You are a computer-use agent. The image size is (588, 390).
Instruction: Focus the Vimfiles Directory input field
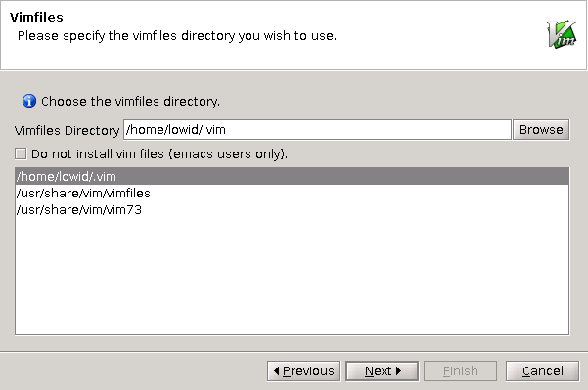pyautogui.click(x=317, y=130)
